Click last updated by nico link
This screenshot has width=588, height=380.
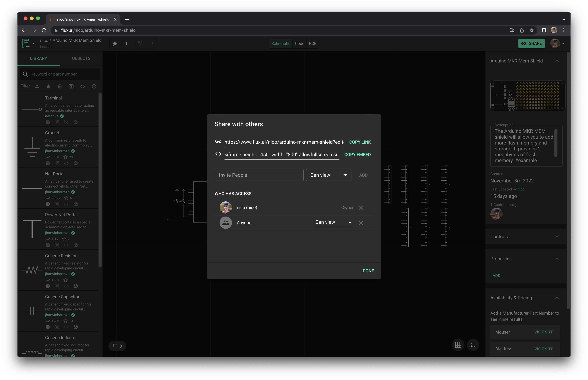coord(521,189)
